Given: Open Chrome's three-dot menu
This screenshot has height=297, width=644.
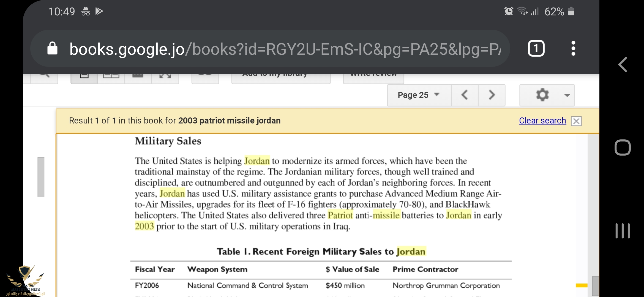Looking at the screenshot, I should (x=573, y=49).
